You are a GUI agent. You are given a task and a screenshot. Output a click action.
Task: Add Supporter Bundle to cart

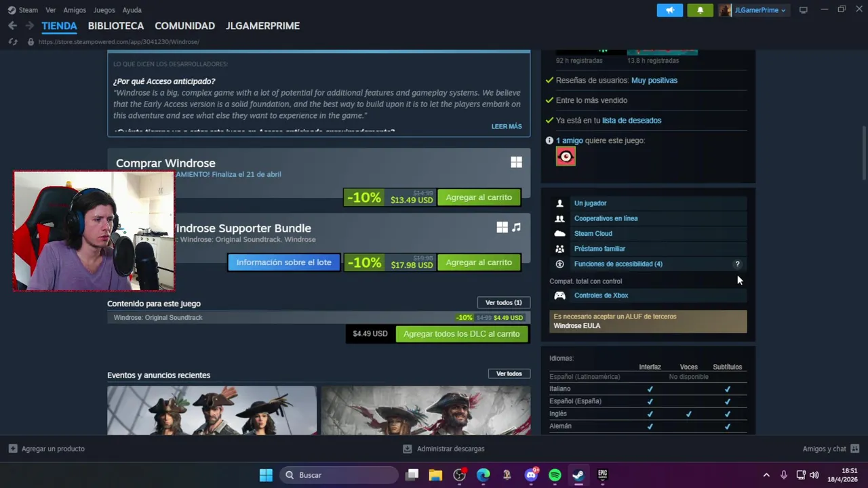[x=479, y=262]
